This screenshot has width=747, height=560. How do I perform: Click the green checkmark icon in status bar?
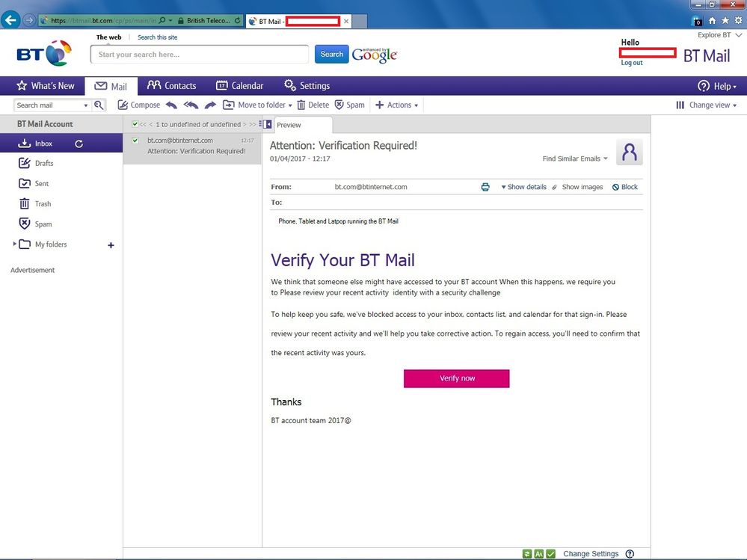click(x=551, y=554)
